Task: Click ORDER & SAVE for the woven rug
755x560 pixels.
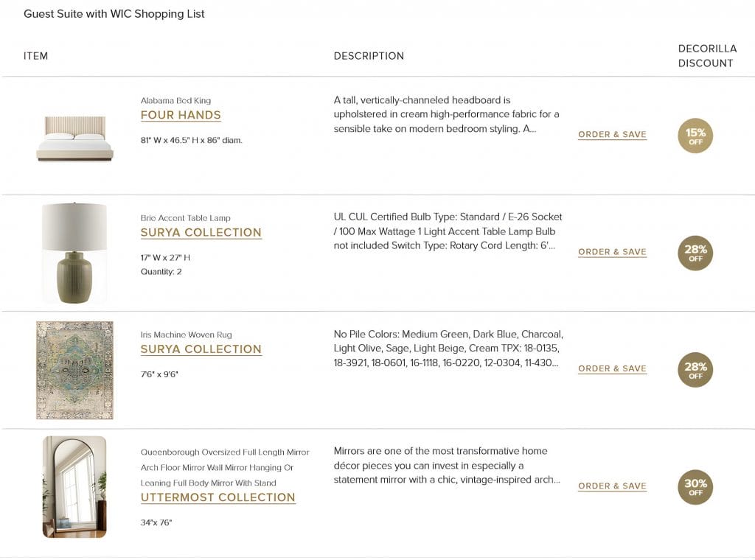Action: [x=612, y=368]
